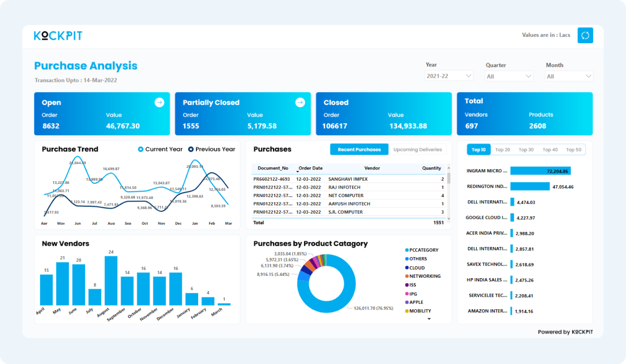Image resolution: width=626 pixels, height=364 pixels.
Task: Open the Month dropdown
Action: click(569, 77)
